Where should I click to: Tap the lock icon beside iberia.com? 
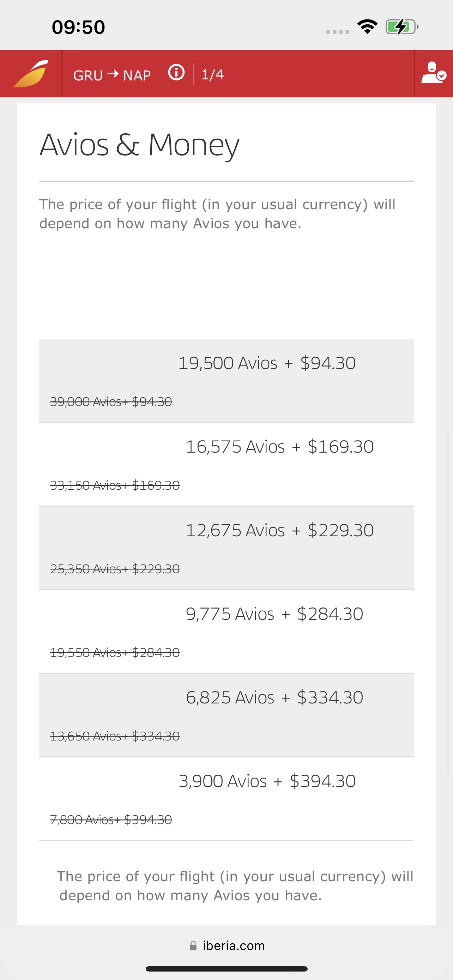coord(193,945)
